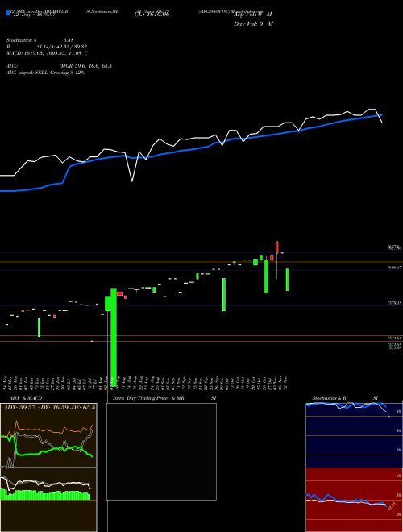Viewport: 403px width, 532px height.
Task: Click the empty Intra Day Trading chart box
Action: (x=161, y=451)
